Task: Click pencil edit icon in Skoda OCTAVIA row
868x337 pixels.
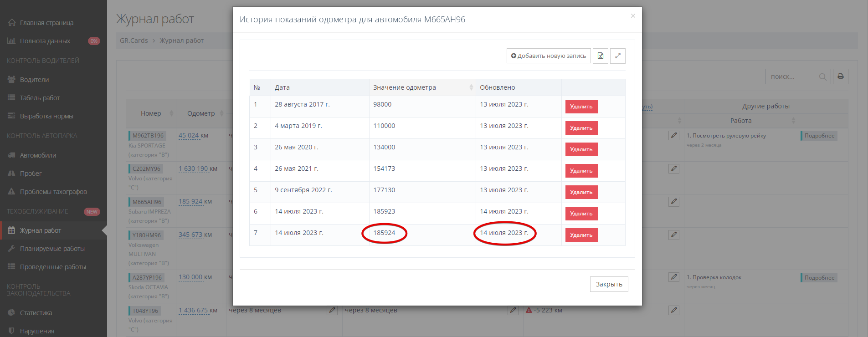Action: coord(673,277)
